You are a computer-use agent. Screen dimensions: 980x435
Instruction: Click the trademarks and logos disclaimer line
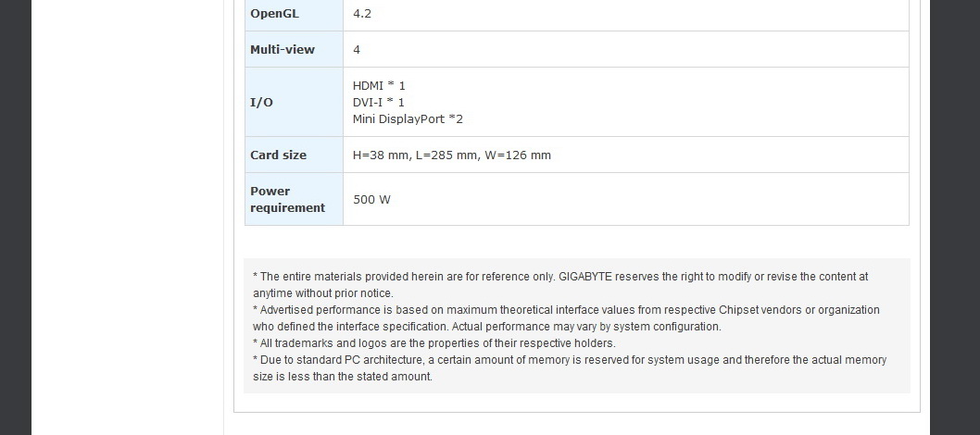tap(433, 343)
